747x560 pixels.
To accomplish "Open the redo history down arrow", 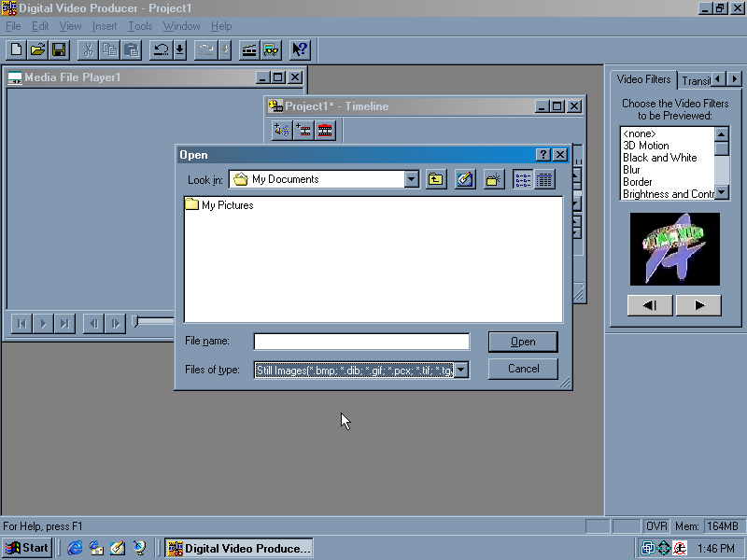I will click(225, 49).
